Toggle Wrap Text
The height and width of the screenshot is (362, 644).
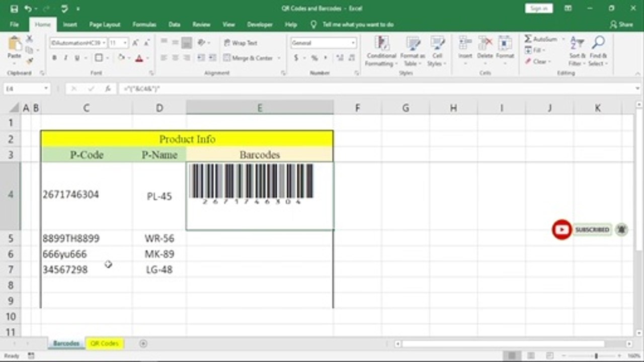241,43
